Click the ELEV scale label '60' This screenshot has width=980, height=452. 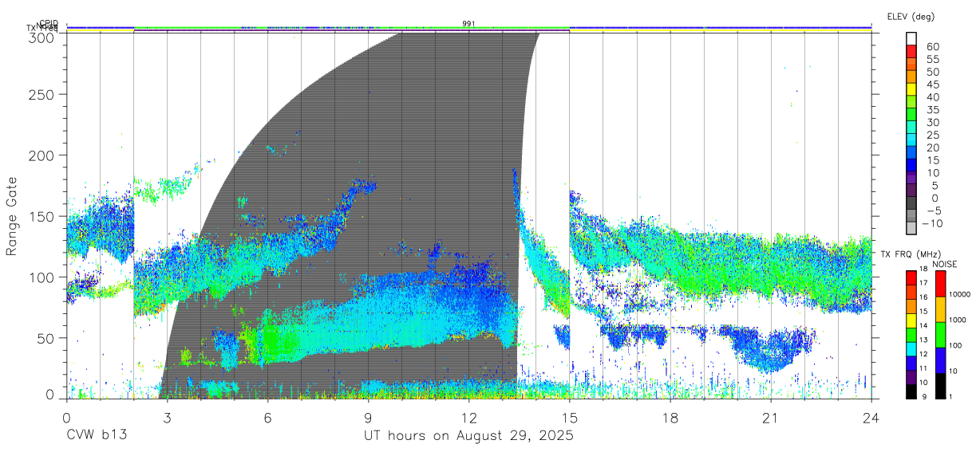[933, 47]
